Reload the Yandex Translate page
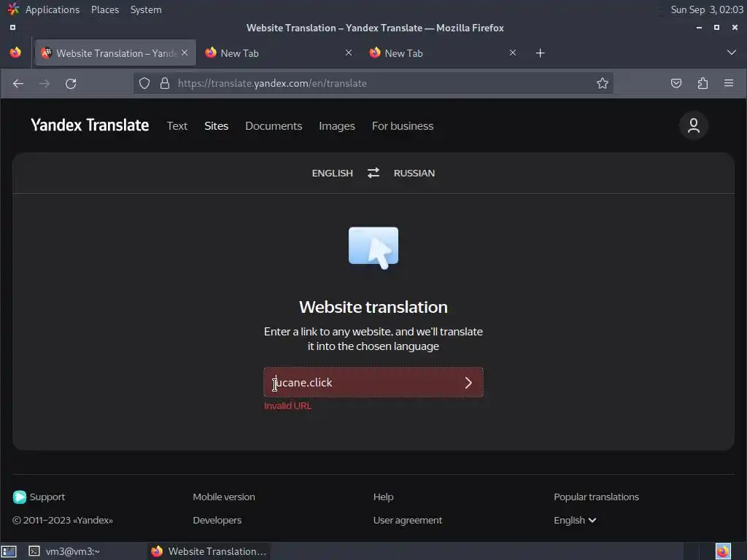Screen dimensions: 747x560 71,84
